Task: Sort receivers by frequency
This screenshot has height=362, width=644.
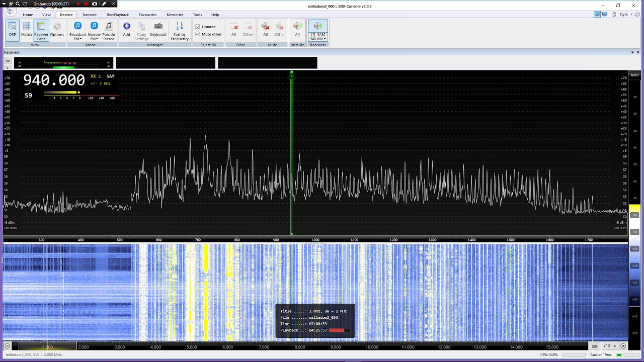Action: coord(180,30)
